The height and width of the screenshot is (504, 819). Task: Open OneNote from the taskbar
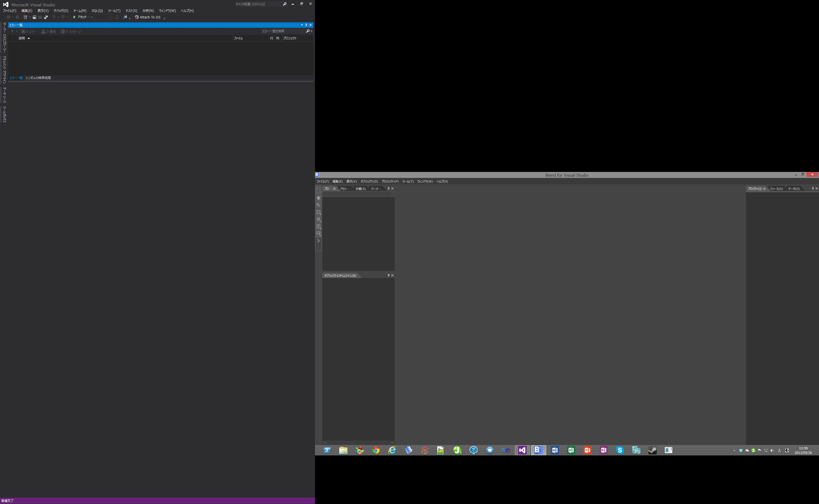coord(603,450)
